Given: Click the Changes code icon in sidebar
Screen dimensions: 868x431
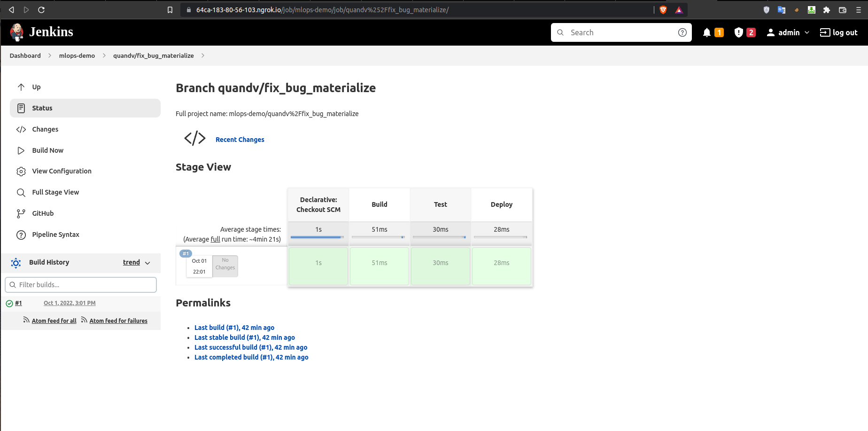Looking at the screenshot, I should tap(21, 129).
